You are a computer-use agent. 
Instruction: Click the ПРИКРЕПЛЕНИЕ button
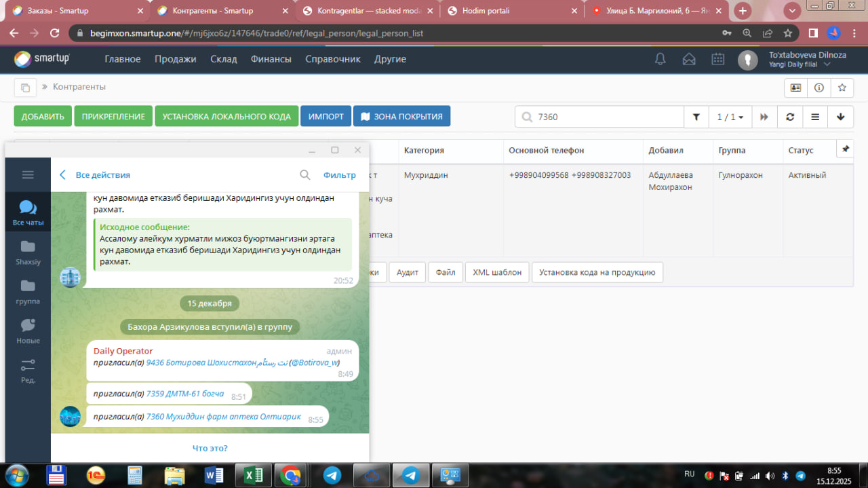point(113,116)
